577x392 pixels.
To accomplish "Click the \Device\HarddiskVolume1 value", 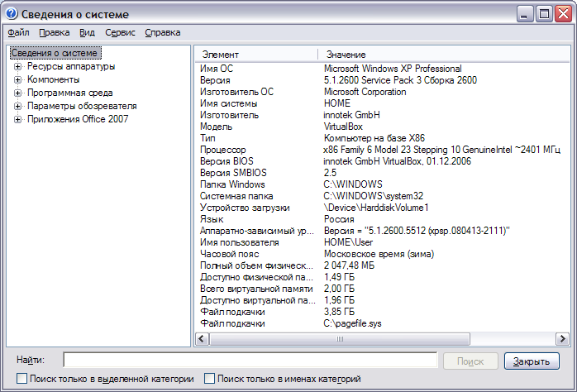I will 376,208.
